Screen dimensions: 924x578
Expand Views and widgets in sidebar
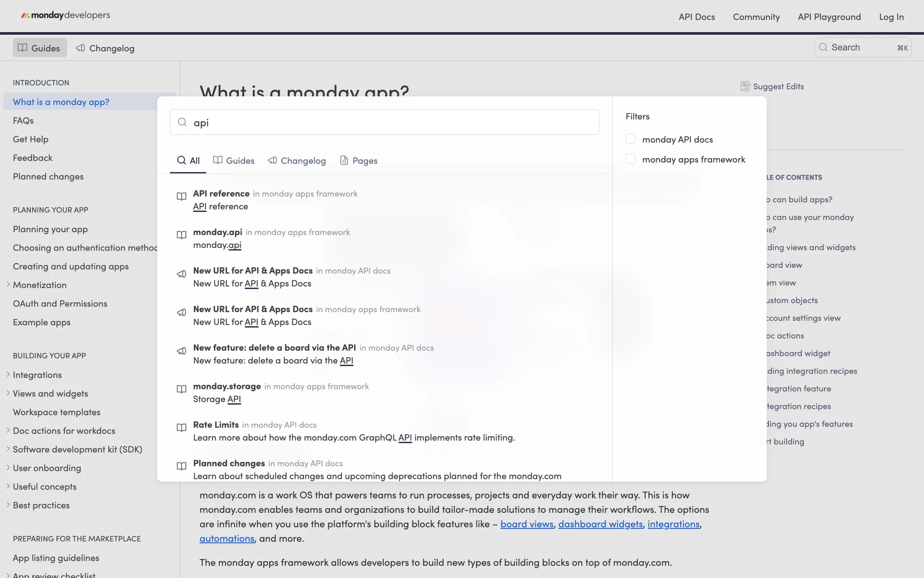(8, 393)
